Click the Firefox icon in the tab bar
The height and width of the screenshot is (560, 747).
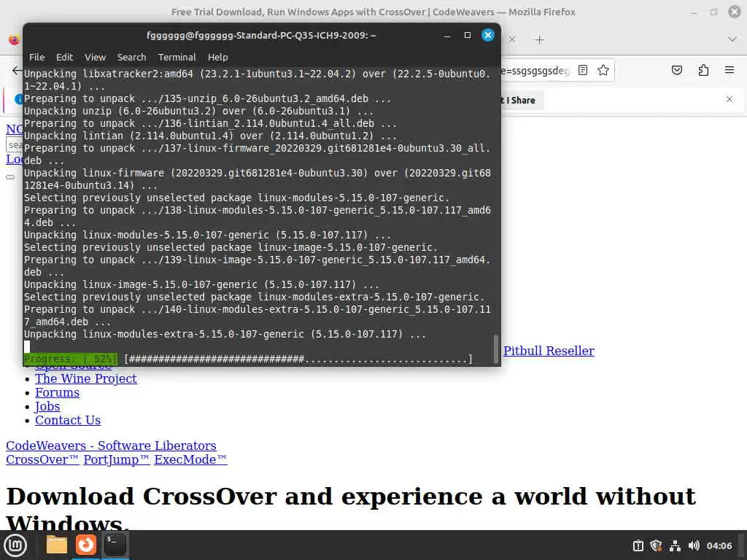pyautogui.click(x=15, y=40)
